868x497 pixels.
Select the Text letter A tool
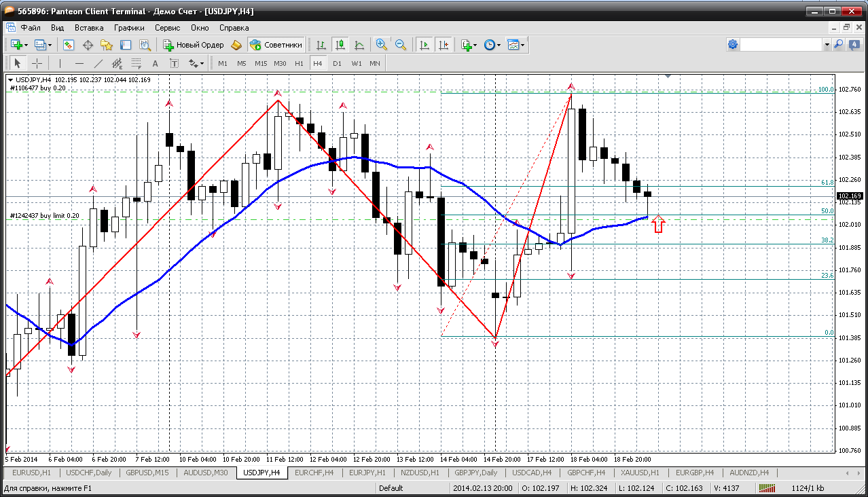pos(155,63)
